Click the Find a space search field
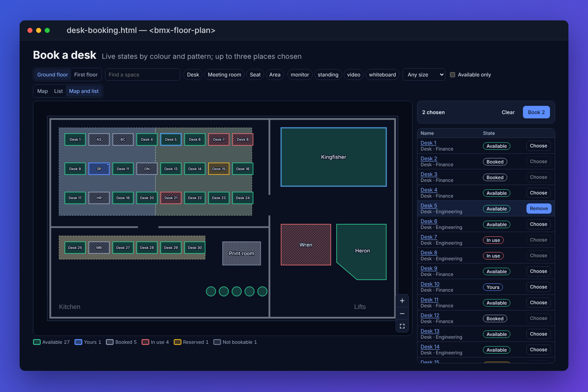588x392 pixels. coord(143,74)
